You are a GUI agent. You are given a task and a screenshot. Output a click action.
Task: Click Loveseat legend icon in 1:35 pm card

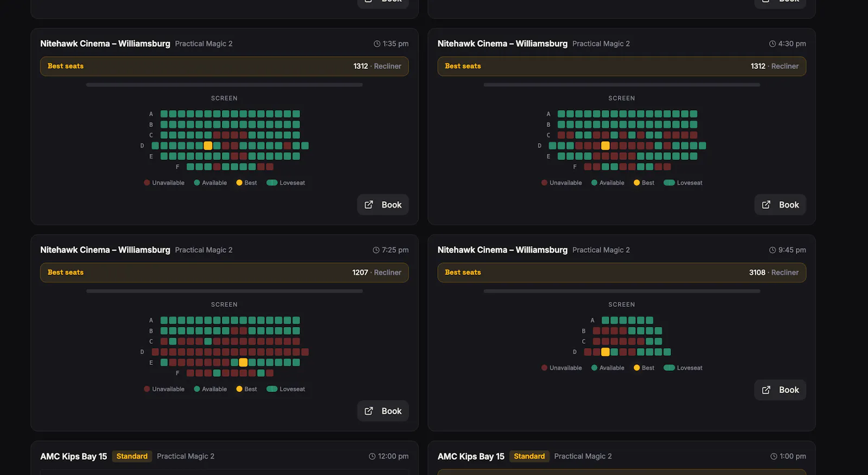pos(272,183)
